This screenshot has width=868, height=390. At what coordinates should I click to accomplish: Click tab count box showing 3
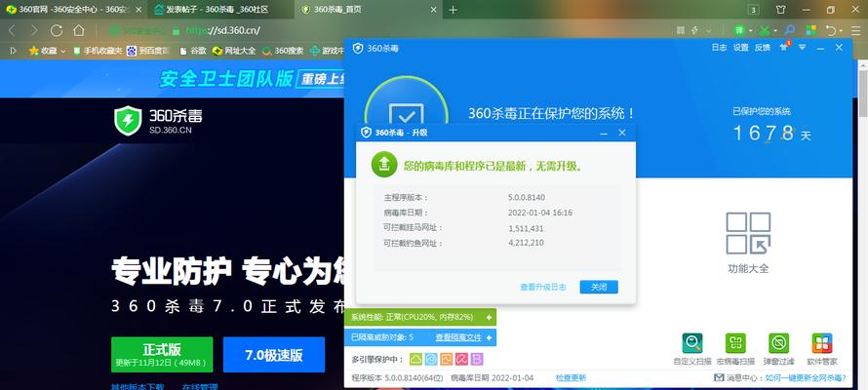click(x=753, y=10)
